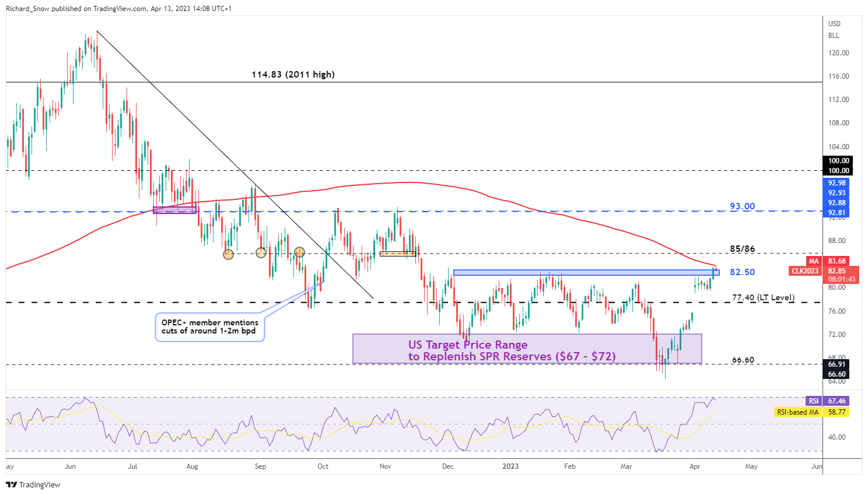Click the black '66.91' price tag
This screenshot has height=495, width=868.
tap(837, 364)
